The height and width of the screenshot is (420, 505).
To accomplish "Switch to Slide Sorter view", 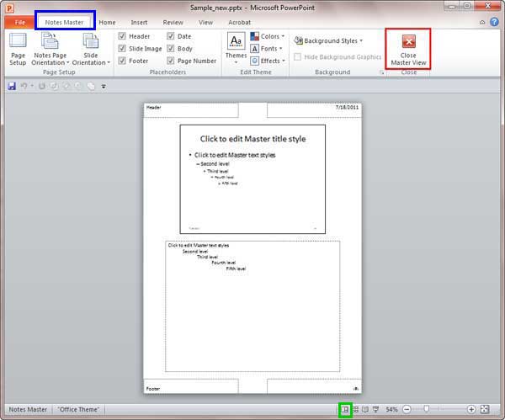I will 355,409.
